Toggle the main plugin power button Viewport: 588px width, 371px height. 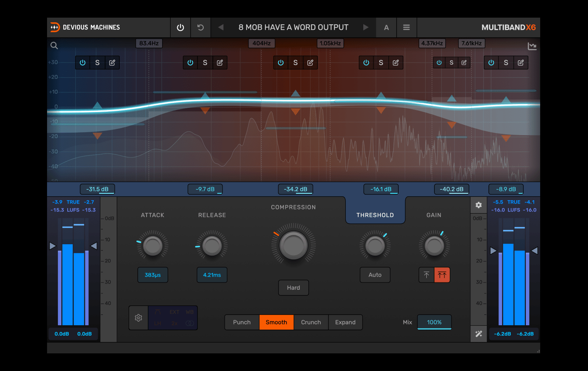[x=181, y=28]
